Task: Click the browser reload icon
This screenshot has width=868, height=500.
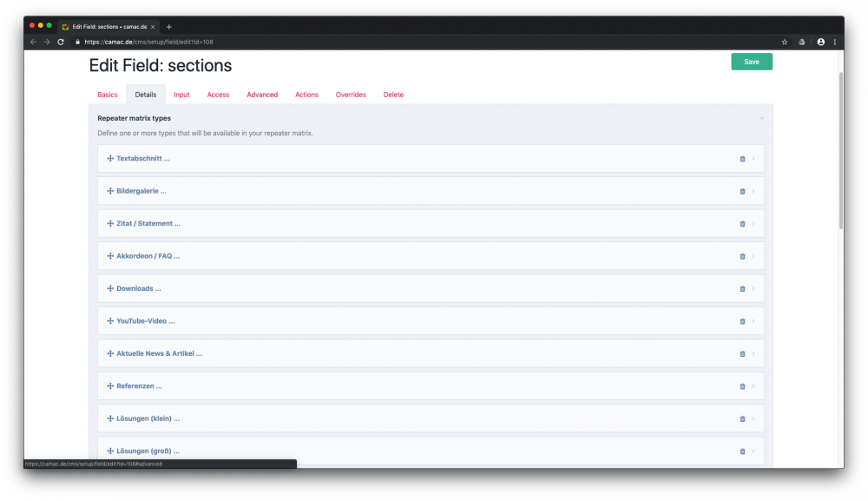Action: (61, 42)
